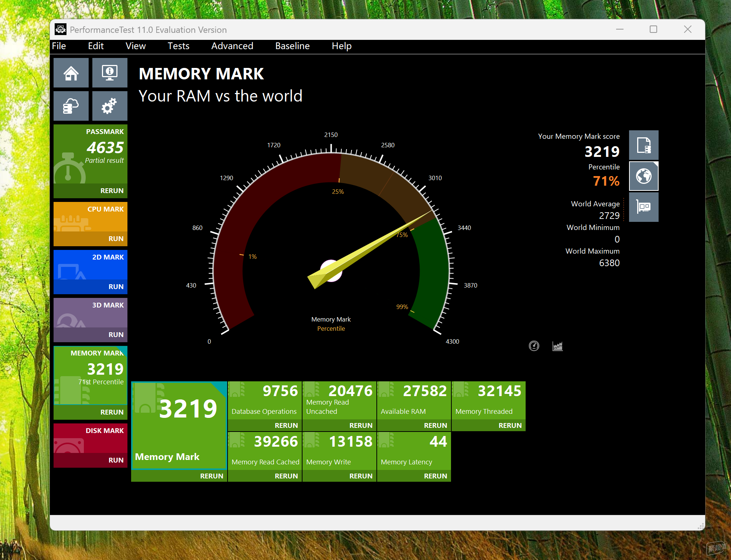Viewport: 731px width, 560px height.
Task: Select the PassMark 4635 score tile
Action: point(90,154)
